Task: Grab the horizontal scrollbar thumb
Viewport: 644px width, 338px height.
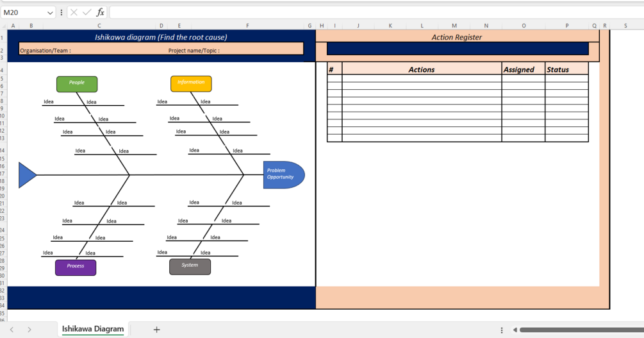Action: pos(582,330)
